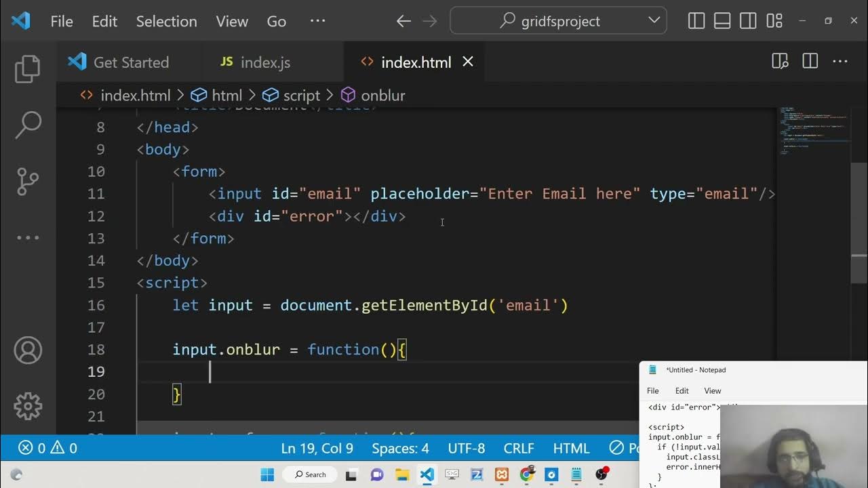Open the gridfsproject command center dropdown
Image resolution: width=868 pixels, height=488 pixels.
654,20
